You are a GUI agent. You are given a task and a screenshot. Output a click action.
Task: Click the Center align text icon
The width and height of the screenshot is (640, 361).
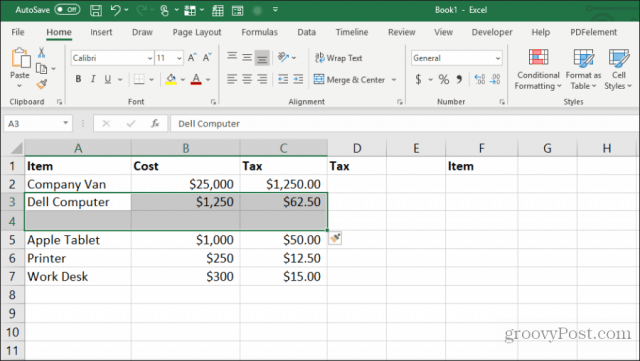tap(247, 79)
